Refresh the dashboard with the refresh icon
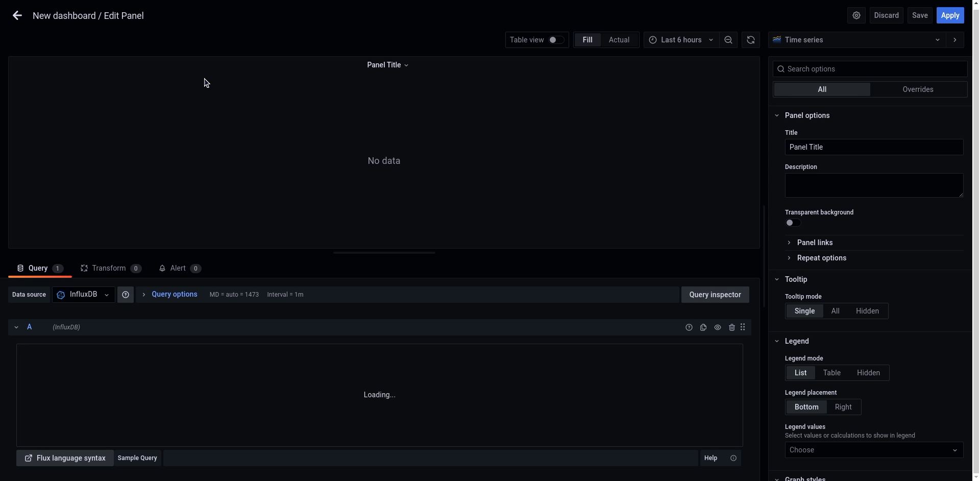 pyautogui.click(x=750, y=40)
